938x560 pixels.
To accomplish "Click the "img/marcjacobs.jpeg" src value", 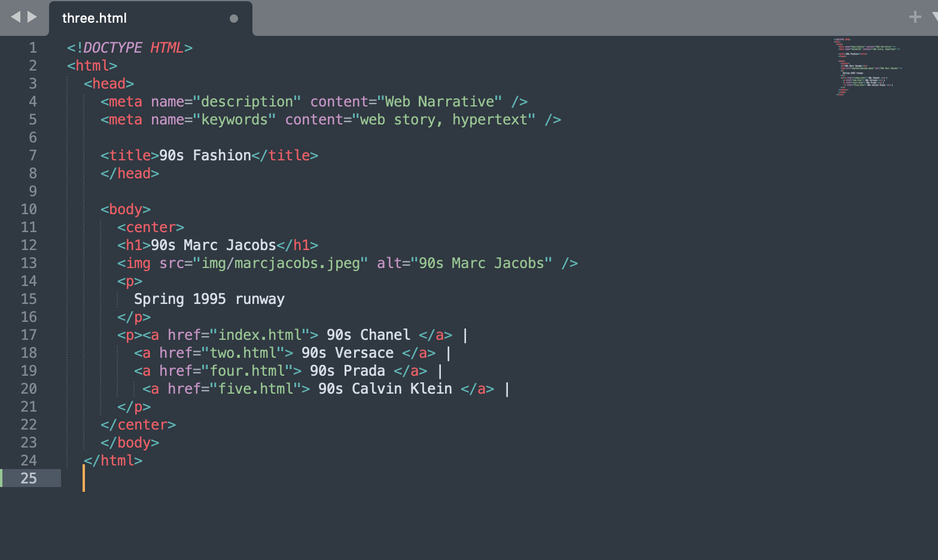I will pos(281,263).
